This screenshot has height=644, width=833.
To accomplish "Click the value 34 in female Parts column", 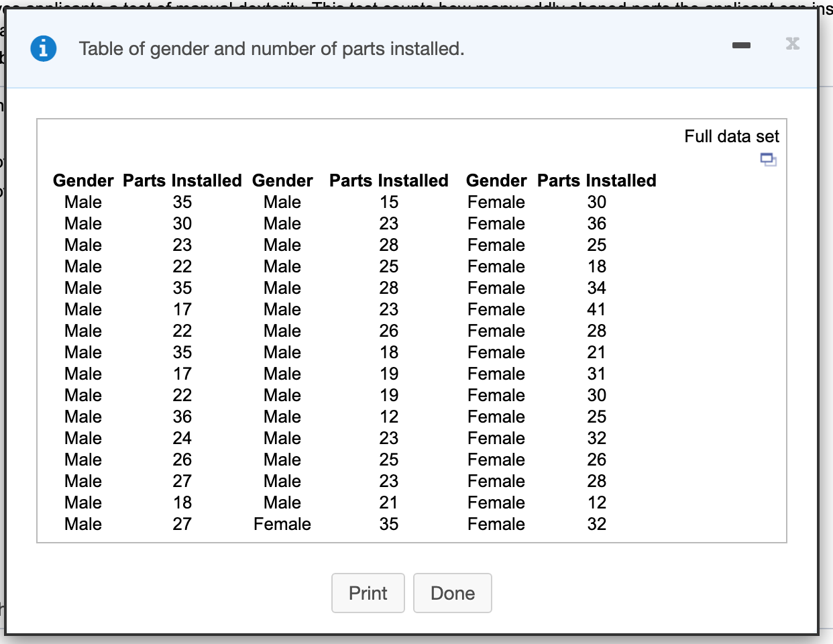I will coord(597,288).
